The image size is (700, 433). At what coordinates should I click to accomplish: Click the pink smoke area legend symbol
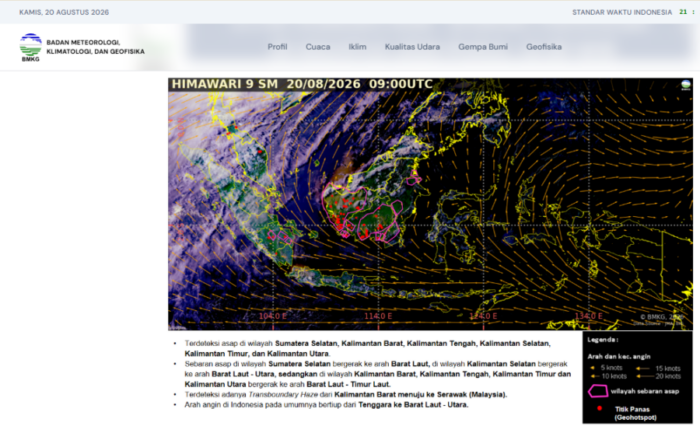(598, 391)
